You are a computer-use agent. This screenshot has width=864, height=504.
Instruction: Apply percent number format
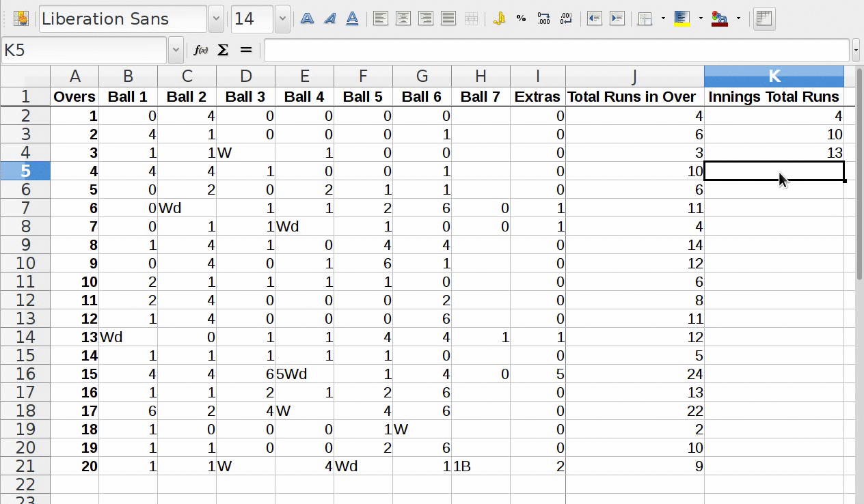coord(521,19)
